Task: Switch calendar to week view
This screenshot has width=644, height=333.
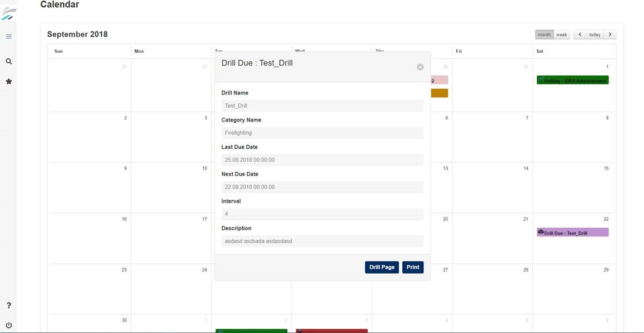Action: click(561, 35)
